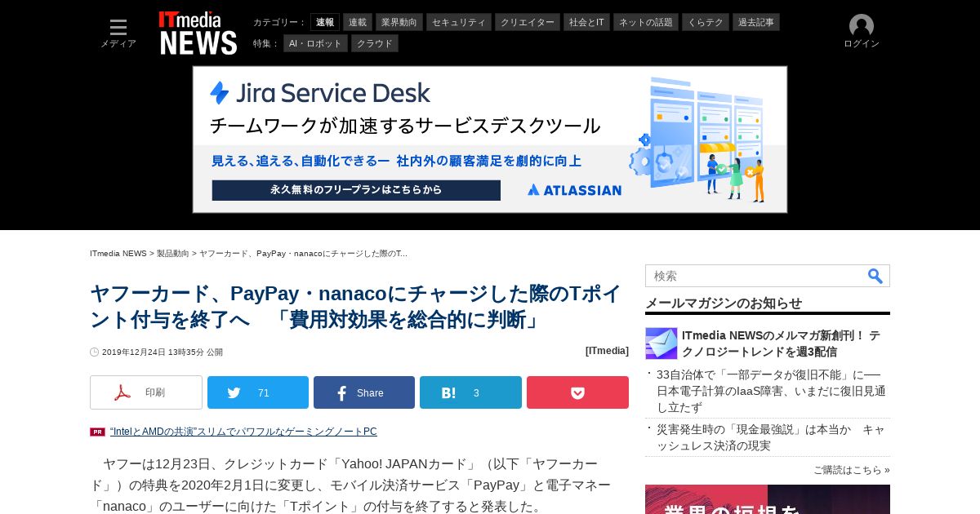Share article via Facebook Share button
Screen dimensions: 980x514
[x=364, y=392]
